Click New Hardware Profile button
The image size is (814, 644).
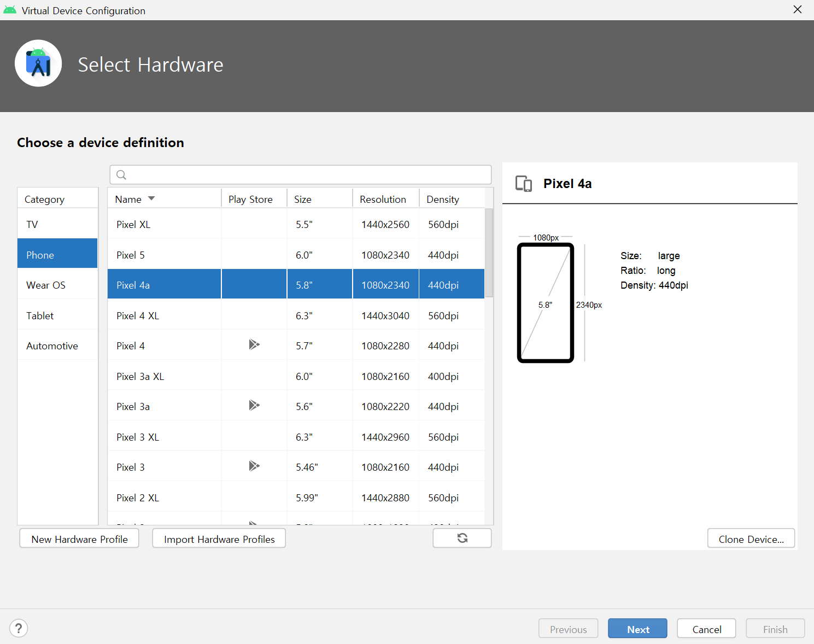[79, 538]
